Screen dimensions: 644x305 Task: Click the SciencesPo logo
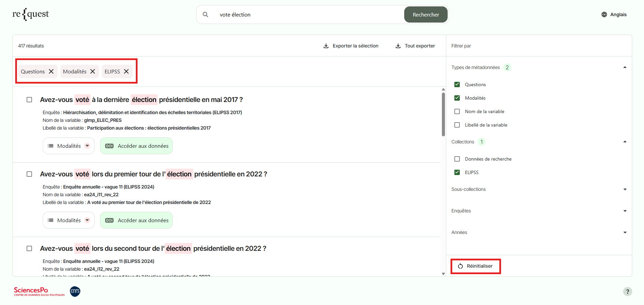tap(39, 291)
